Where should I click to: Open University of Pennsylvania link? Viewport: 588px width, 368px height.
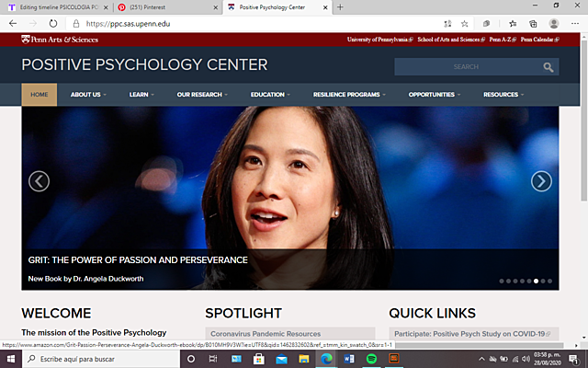pos(379,40)
